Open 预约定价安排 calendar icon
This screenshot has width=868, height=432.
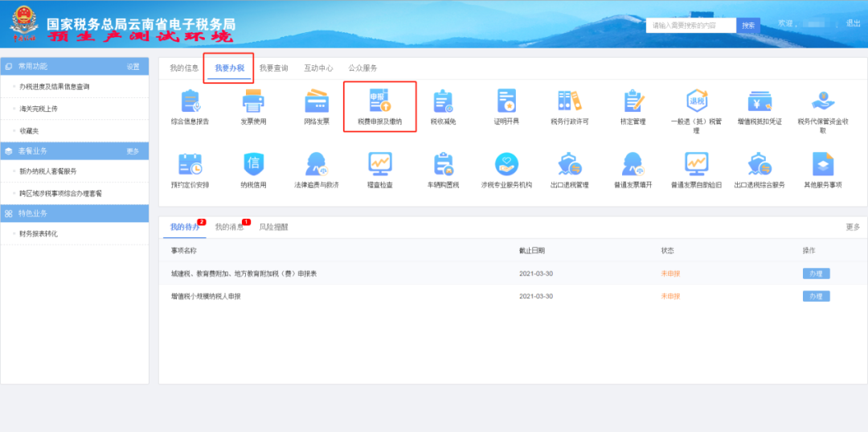click(x=190, y=164)
